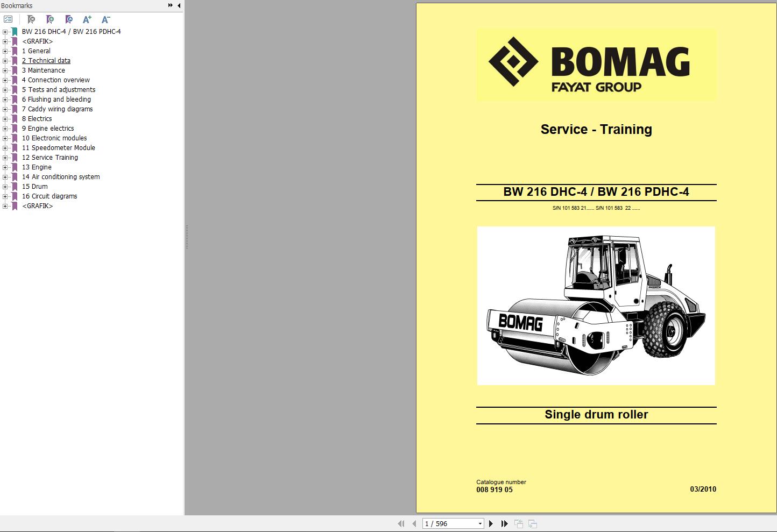This screenshot has height=532, width=777.
Task: Jump to first page using skip-back icon
Action: click(x=401, y=523)
